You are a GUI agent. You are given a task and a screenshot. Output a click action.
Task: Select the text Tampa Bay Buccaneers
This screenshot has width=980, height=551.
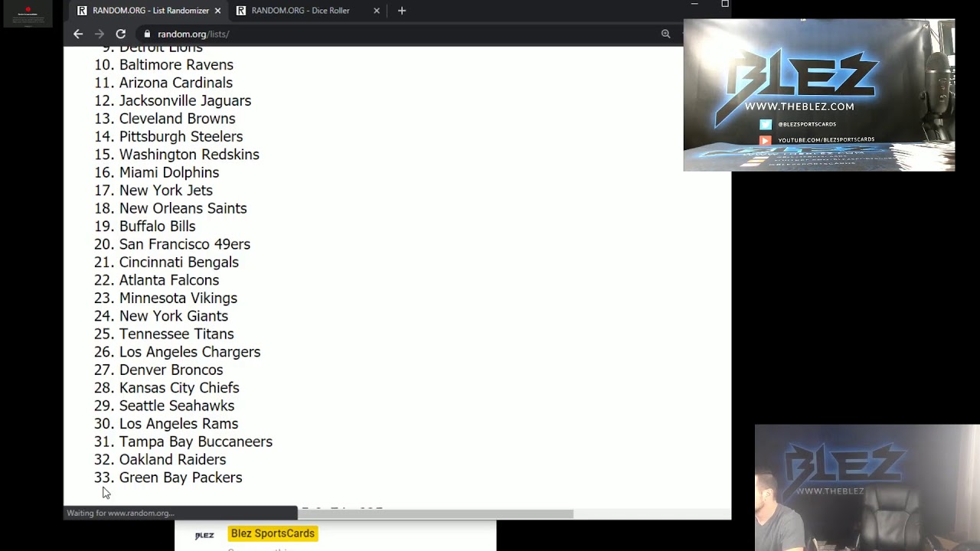[196, 442]
